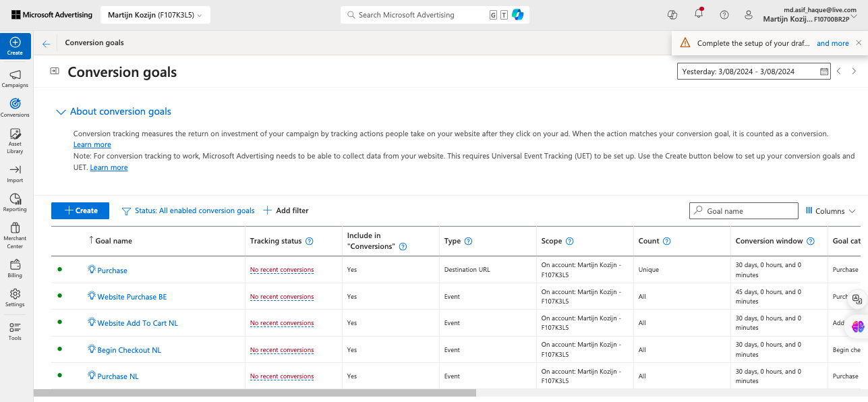Open Billing from the sidebar

(x=15, y=269)
